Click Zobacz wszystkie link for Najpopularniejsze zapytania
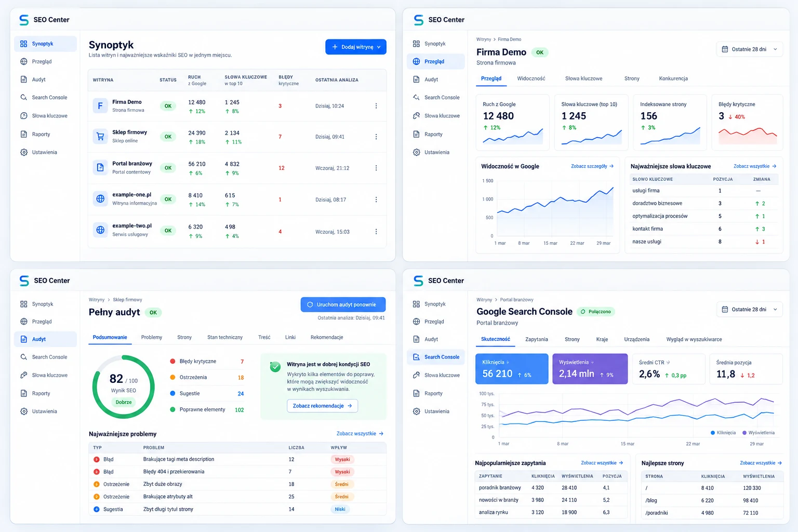 [602, 463]
